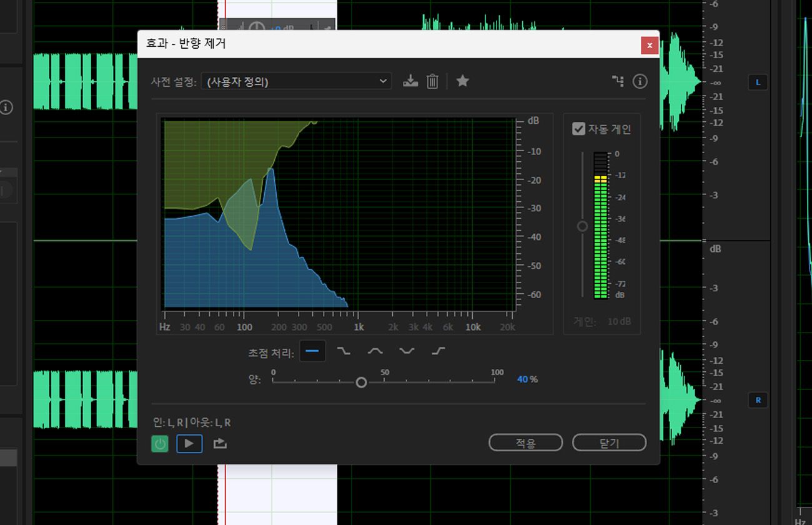Click the save preset icon
This screenshot has width=812, height=525.
410,81
